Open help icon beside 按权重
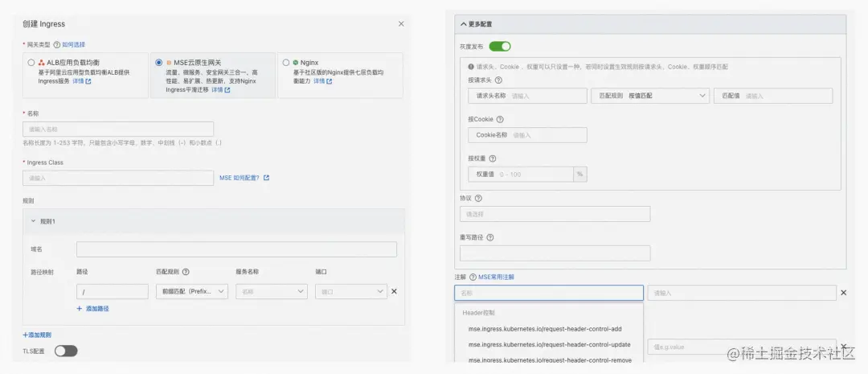 (493, 158)
